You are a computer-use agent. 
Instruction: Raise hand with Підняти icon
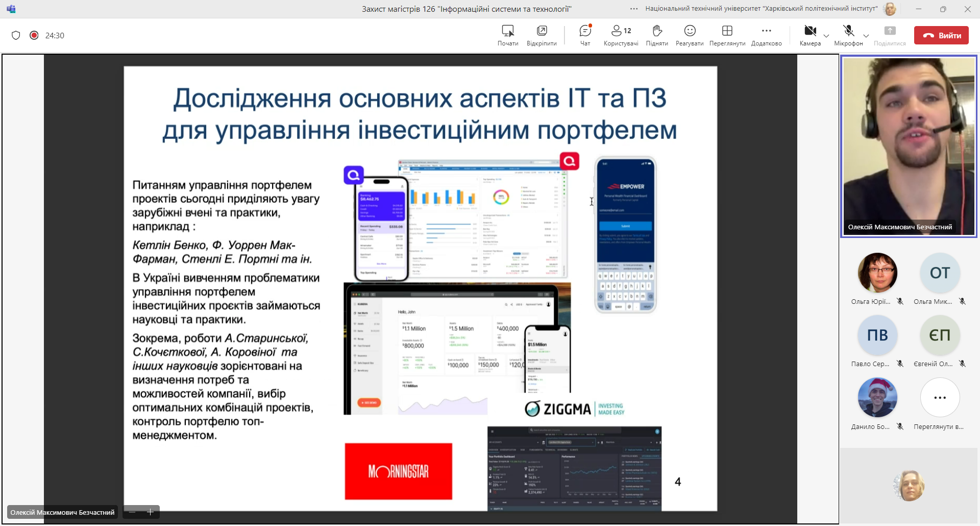(657, 35)
